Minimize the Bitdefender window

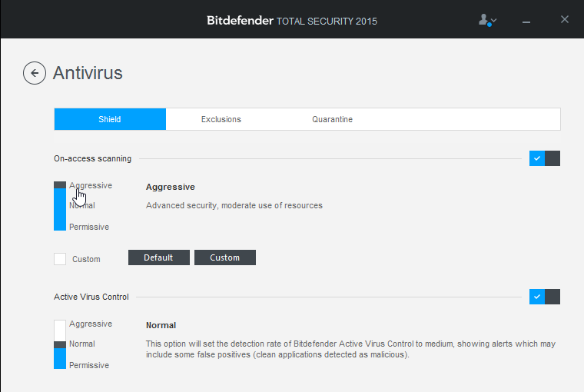(526, 21)
